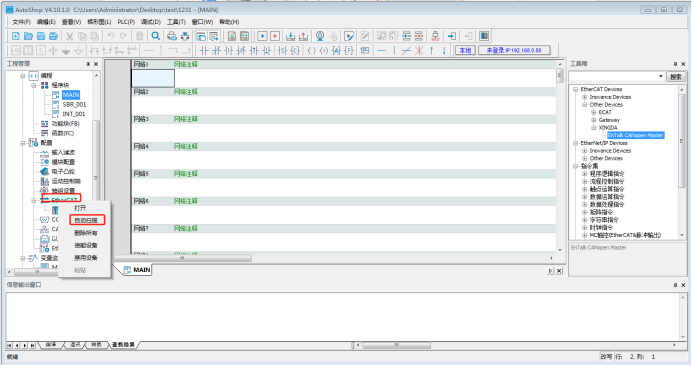The width and height of the screenshot is (692, 366).
Task: Open the 文件(F) menu
Action: click(21, 22)
